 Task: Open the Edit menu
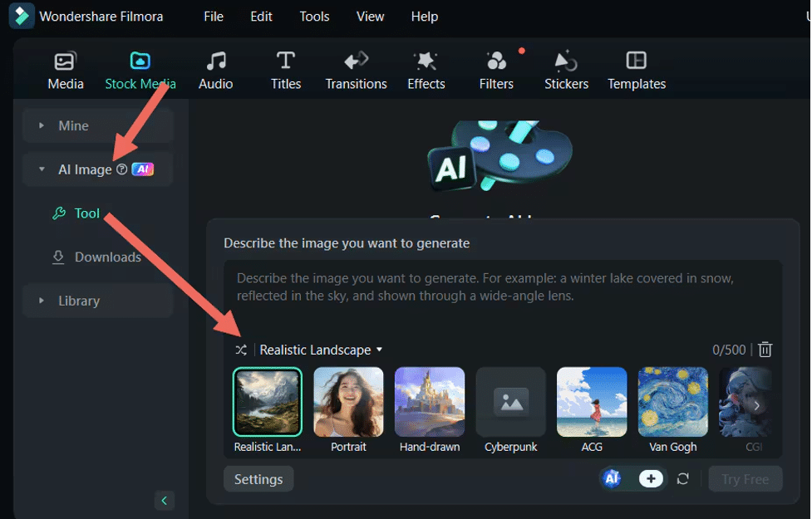click(x=262, y=17)
